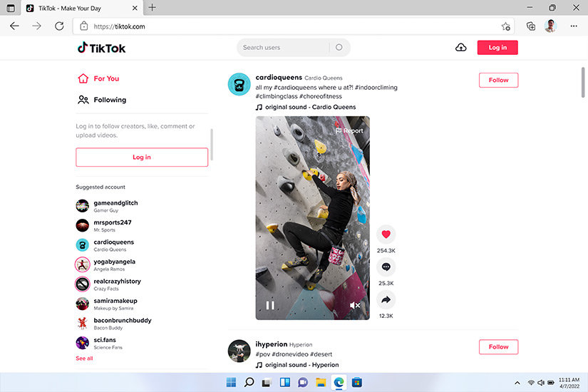588x392 pixels.
Task: Show hidden system tray icons
Action: pos(517,383)
